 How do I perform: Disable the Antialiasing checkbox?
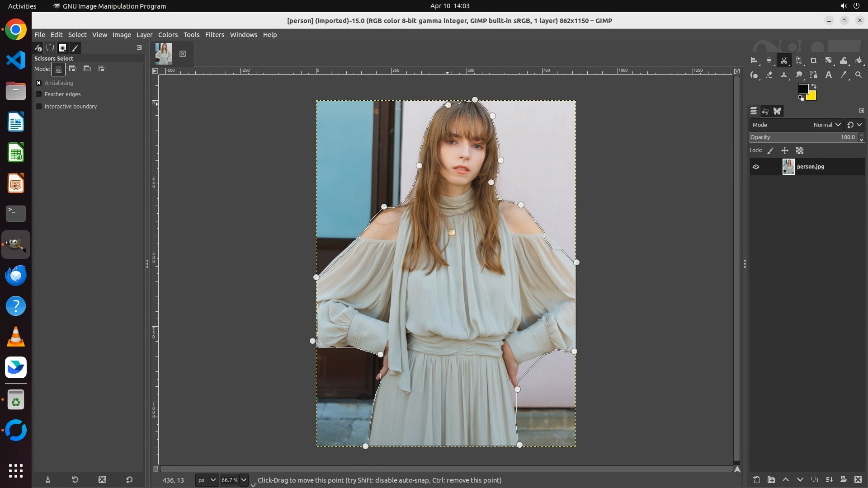[39, 83]
